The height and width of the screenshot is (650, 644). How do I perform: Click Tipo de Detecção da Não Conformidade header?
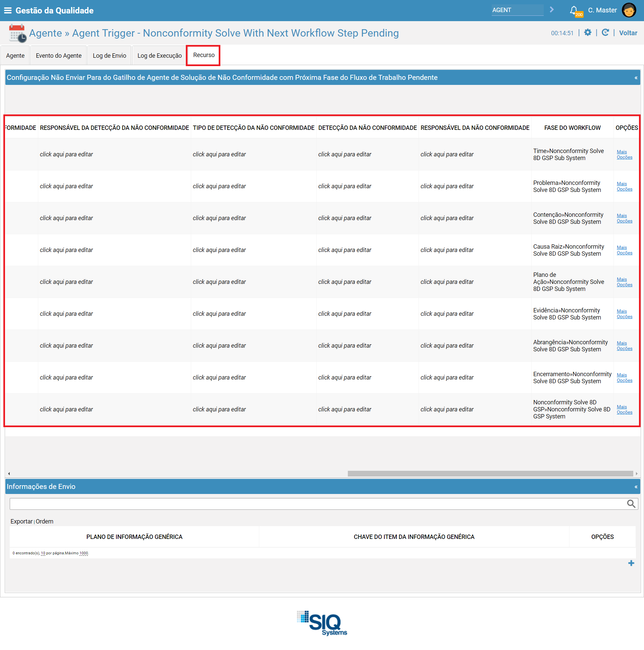254,128
